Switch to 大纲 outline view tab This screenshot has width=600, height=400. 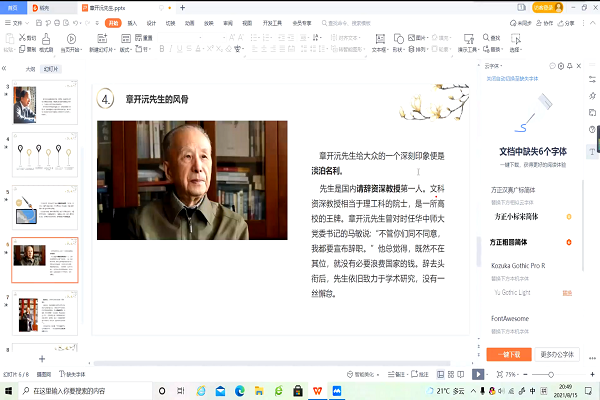tap(30, 70)
